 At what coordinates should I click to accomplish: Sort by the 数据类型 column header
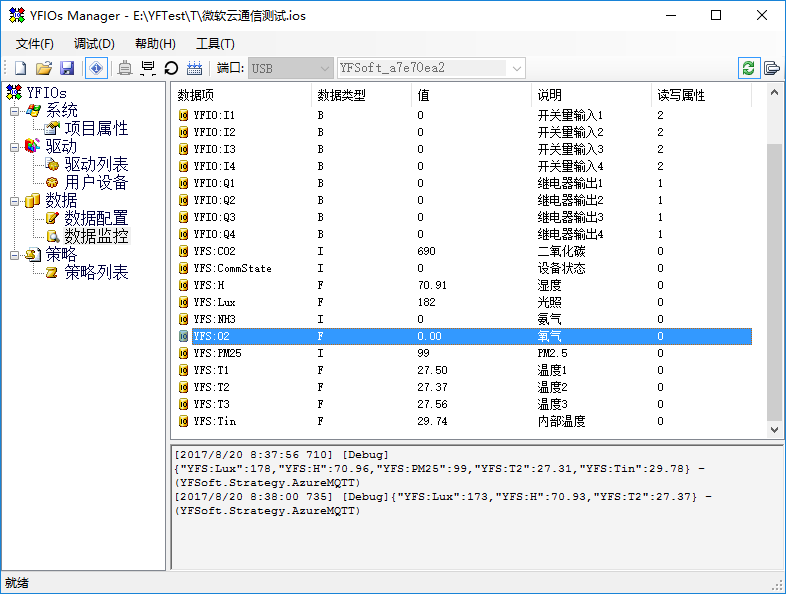[362, 95]
